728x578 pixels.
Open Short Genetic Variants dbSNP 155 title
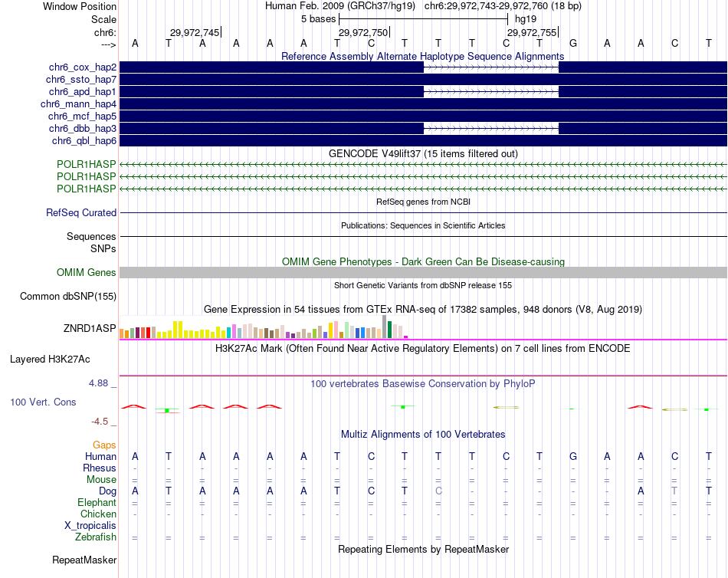(x=423, y=285)
